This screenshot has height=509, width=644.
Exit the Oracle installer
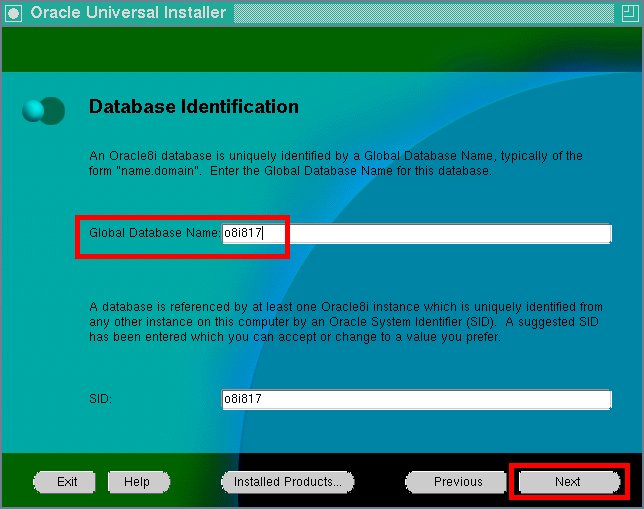point(65,482)
